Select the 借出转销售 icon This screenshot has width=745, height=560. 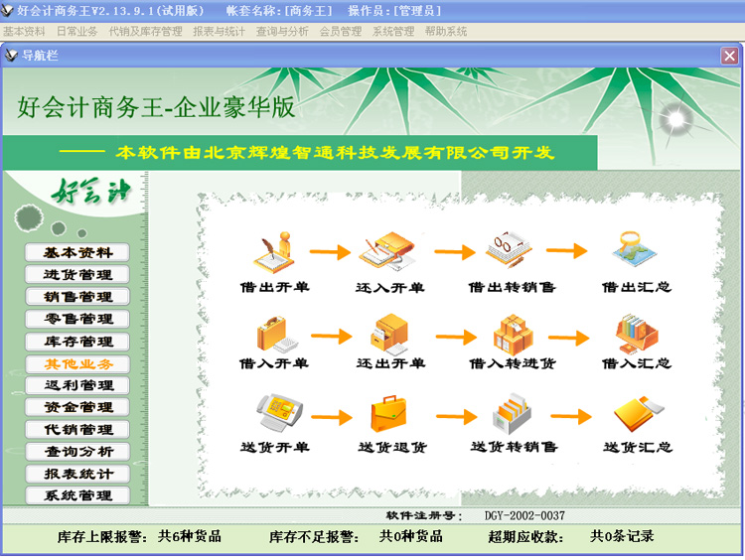[x=511, y=252]
